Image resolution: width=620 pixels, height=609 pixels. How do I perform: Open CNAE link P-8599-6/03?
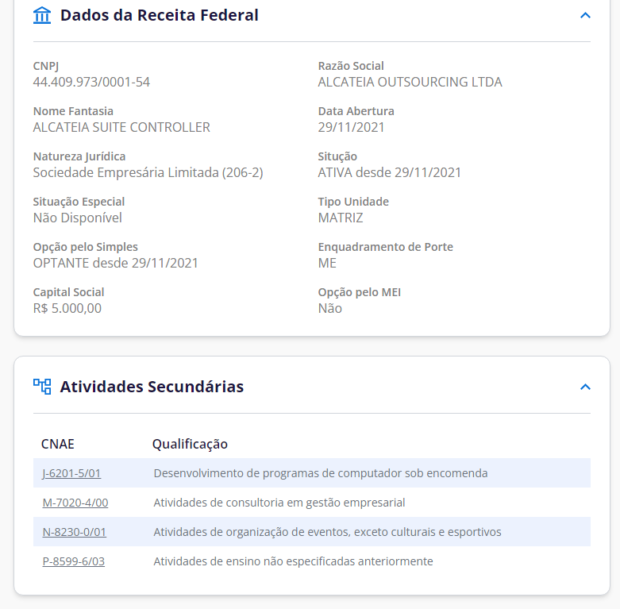click(74, 561)
